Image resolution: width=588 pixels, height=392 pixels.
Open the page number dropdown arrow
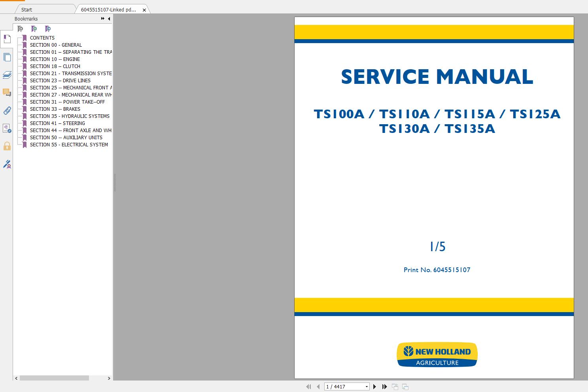[x=367, y=387]
